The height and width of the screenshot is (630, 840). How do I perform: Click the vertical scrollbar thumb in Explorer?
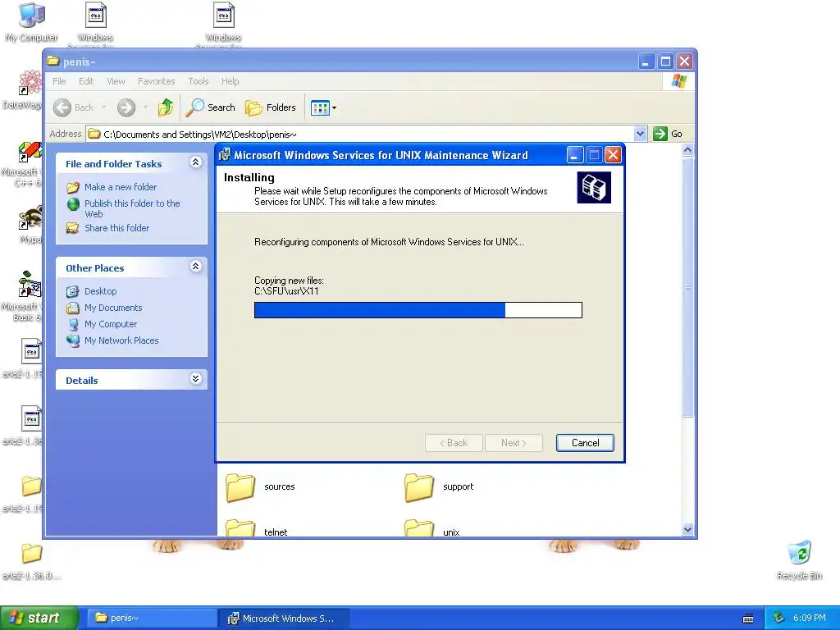[x=688, y=287]
